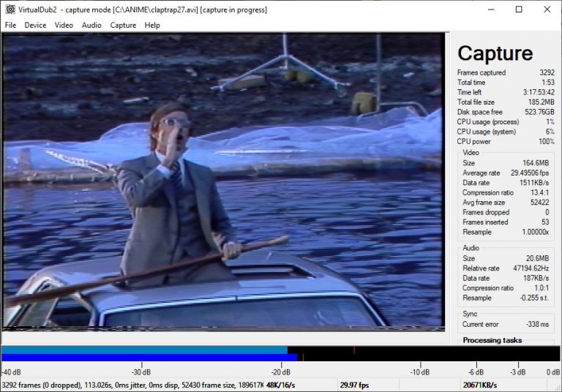Screen dimensions: 562x392
Task: Click the Video Size value 164.6MB
Action: coord(536,163)
